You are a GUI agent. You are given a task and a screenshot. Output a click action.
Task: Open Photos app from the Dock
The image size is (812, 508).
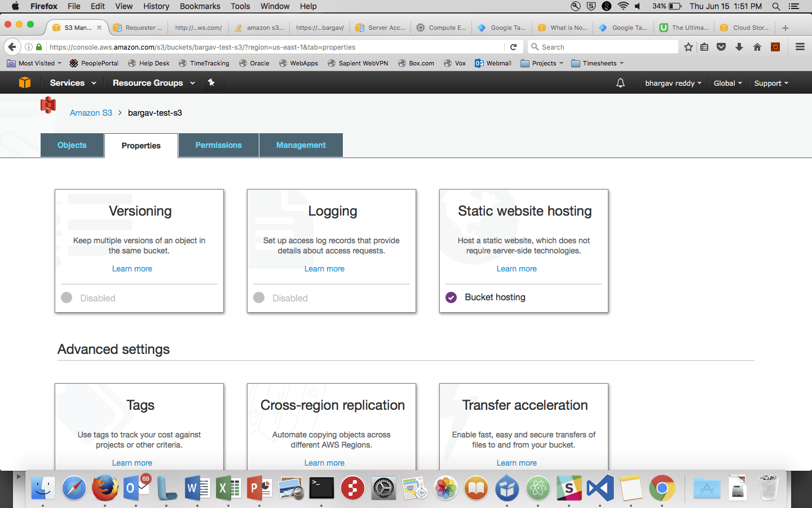click(x=445, y=488)
